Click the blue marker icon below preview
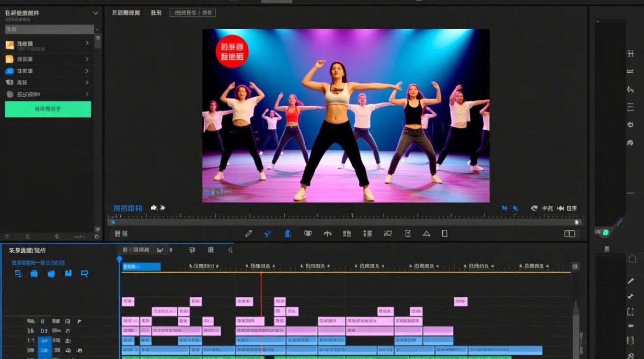 click(288, 234)
